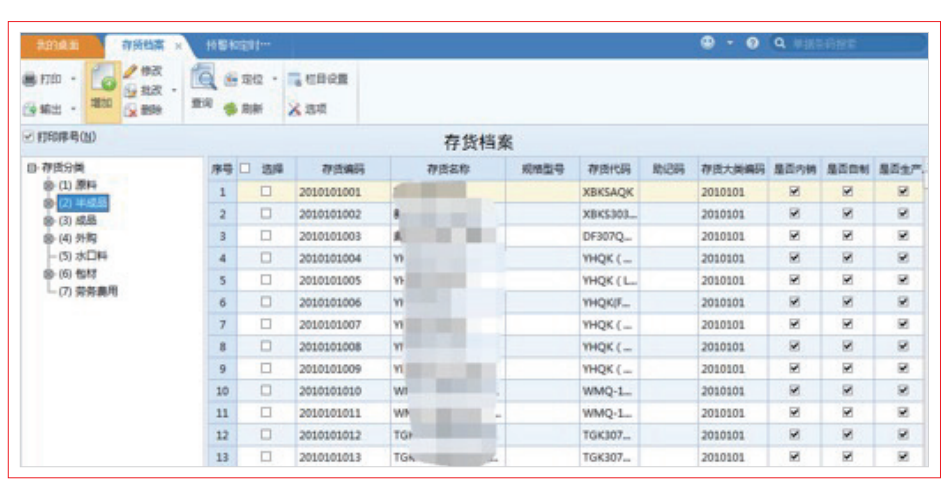Click the 选项 (Options) icon
950x495 pixels.
pyautogui.click(x=295, y=109)
